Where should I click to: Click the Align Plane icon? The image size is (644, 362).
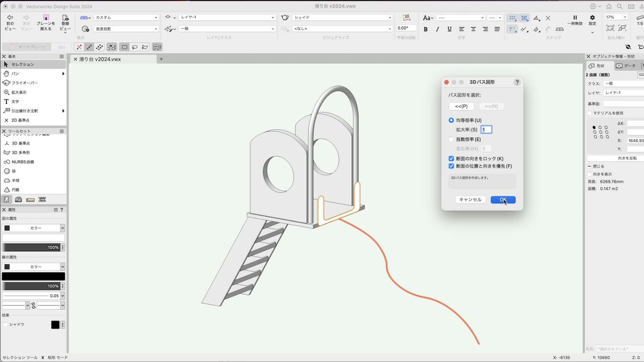[x=46, y=18]
